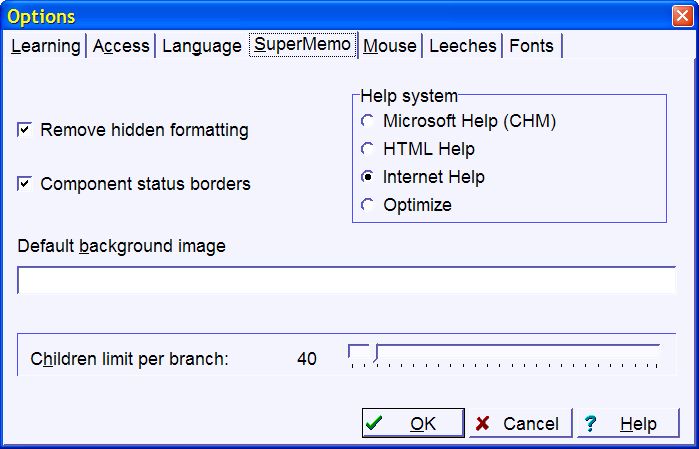699x449 pixels.
Task: Choose HTML Help radio option
Action: coord(367,149)
